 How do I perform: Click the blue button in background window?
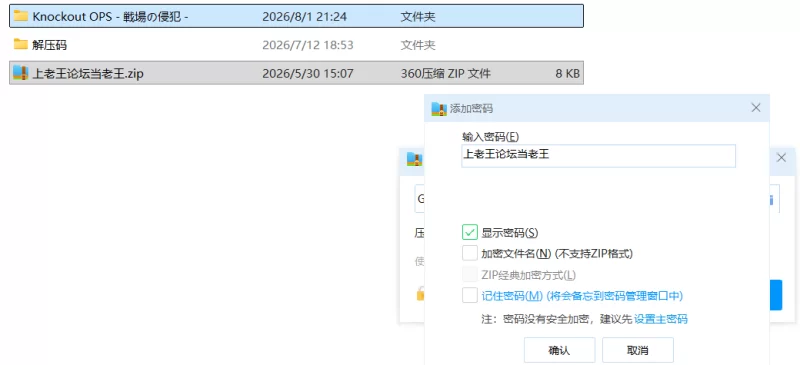[x=776, y=295]
